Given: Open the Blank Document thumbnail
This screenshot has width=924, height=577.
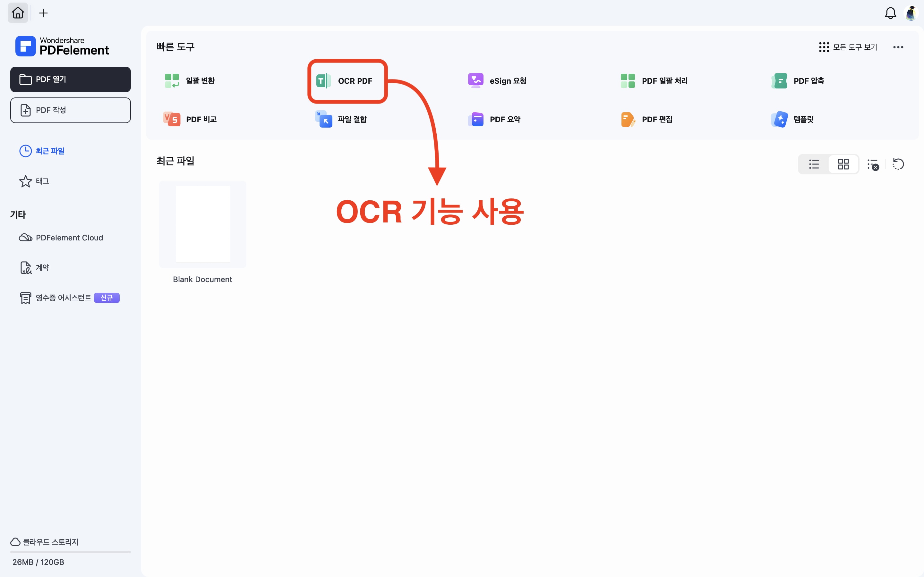Looking at the screenshot, I should (x=203, y=224).
